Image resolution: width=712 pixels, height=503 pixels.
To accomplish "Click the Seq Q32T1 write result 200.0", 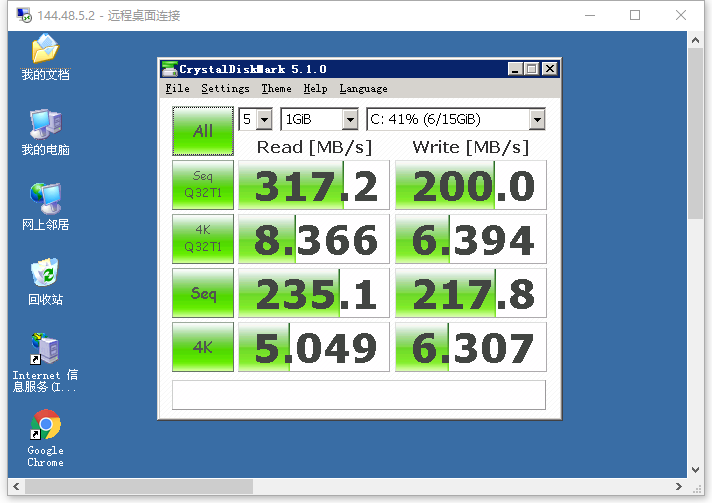I will click(470, 185).
